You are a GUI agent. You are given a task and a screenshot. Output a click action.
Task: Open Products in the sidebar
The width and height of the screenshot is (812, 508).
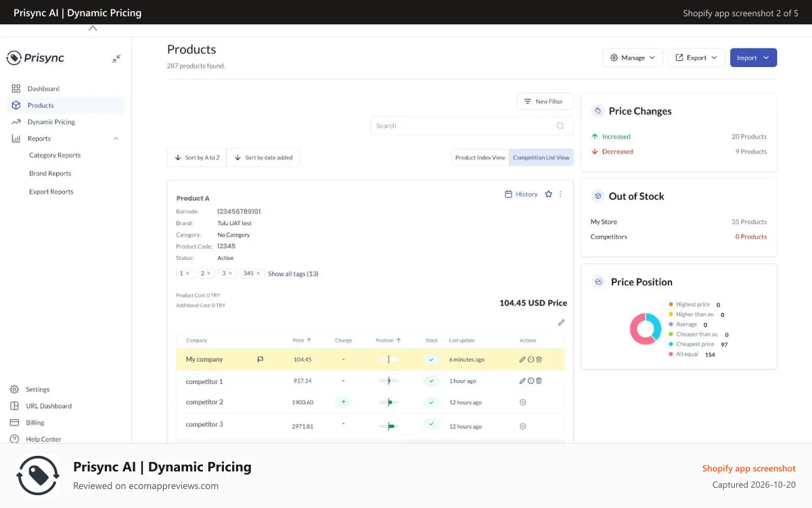coord(66,105)
